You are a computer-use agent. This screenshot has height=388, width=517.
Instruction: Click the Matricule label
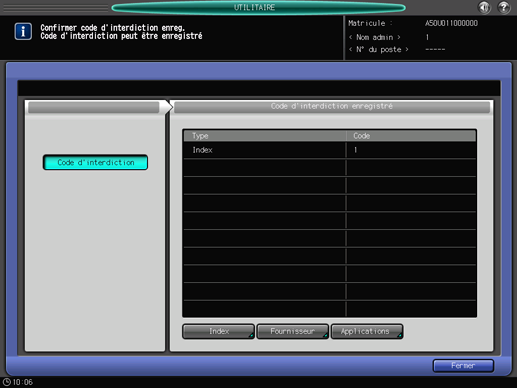click(x=370, y=23)
